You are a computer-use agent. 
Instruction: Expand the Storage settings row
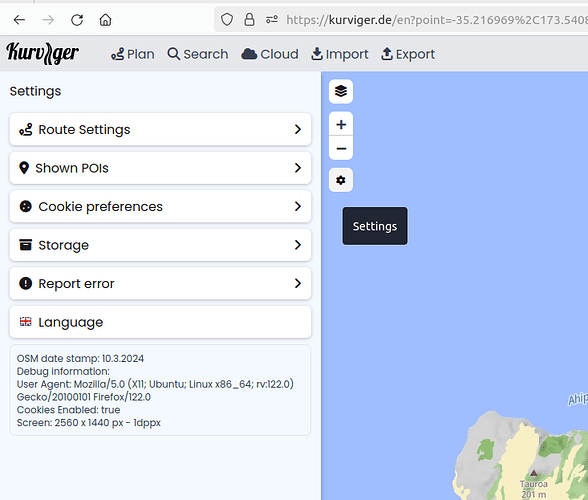[160, 245]
